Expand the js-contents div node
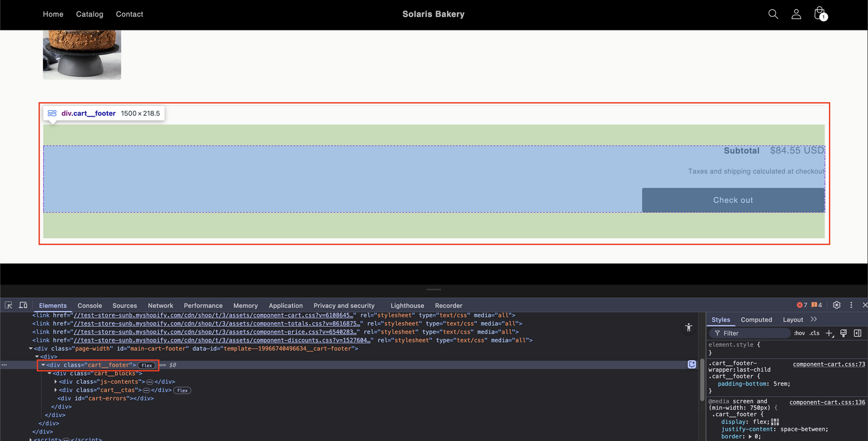Image resolution: width=868 pixels, height=441 pixels. click(x=55, y=382)
